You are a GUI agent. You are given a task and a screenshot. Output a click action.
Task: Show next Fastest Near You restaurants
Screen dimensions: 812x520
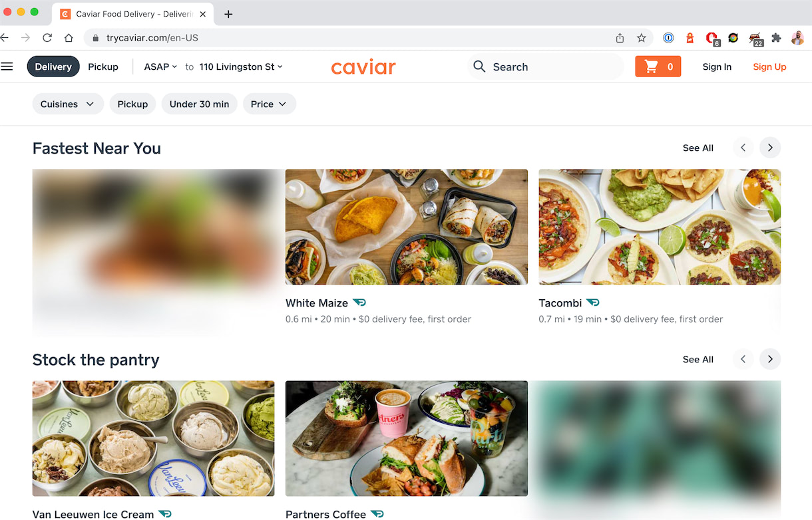pyautogui.click(x=770, y=148)
